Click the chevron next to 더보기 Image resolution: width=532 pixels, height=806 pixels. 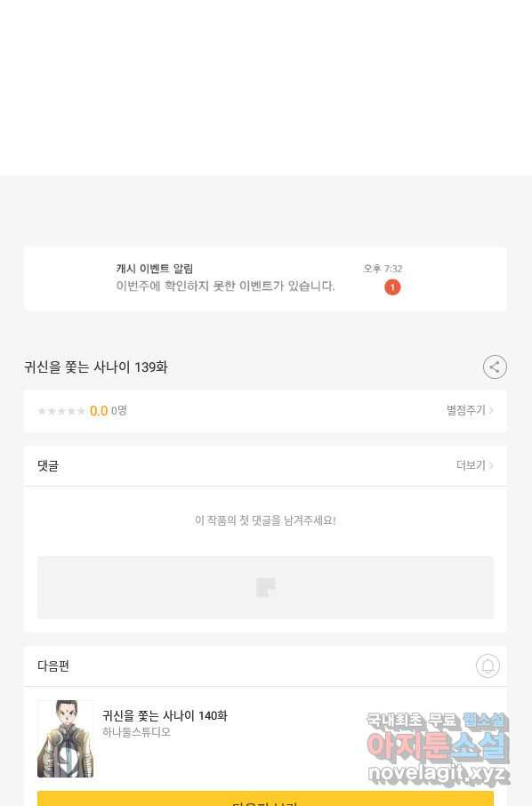click(x=491, y=465)
